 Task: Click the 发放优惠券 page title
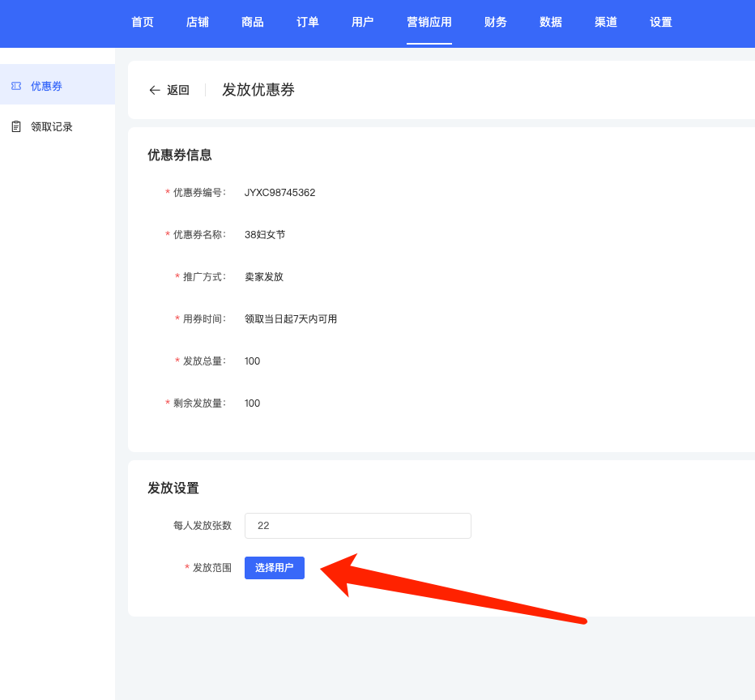point(258,90)
